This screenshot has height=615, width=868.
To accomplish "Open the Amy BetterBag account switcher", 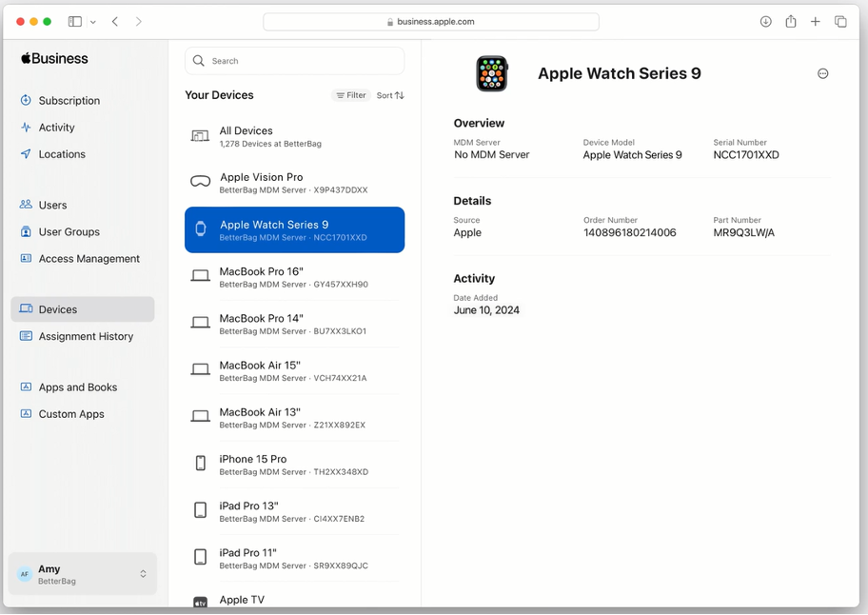I will tap(83, 574).
